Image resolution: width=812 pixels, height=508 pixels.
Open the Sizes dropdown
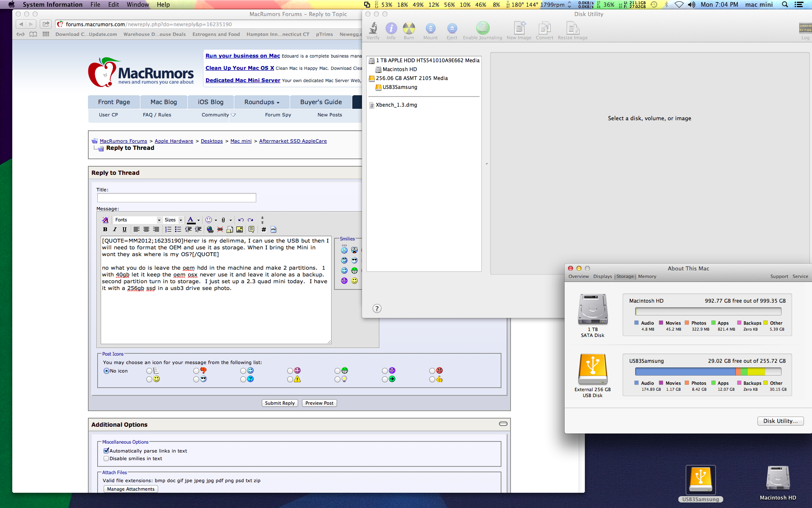(x=173, y=220)
